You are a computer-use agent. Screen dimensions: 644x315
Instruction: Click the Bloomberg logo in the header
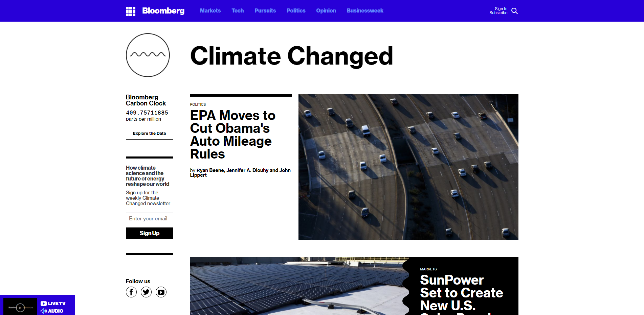[163, 11]
